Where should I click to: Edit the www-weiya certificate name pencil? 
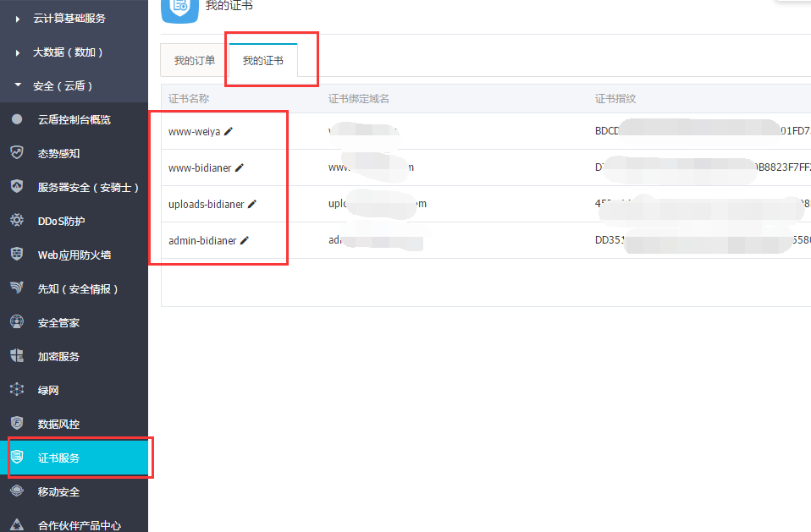pyautogui.click(x=229, y=131)
